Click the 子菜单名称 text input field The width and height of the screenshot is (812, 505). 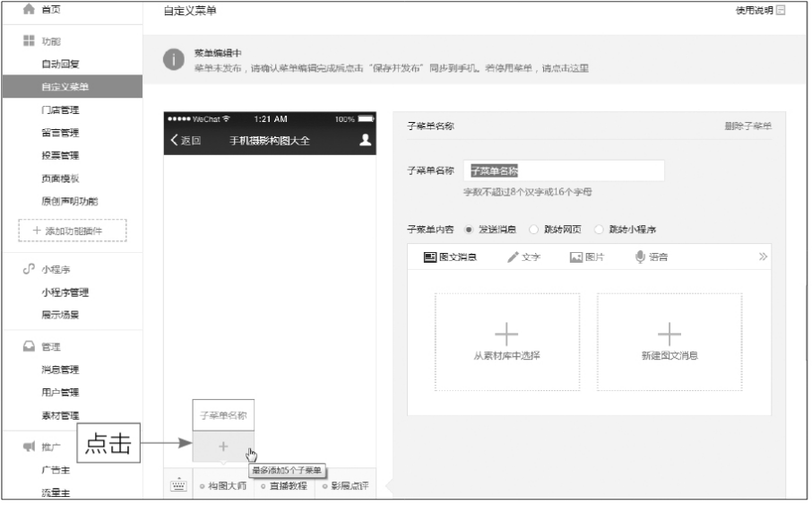tap(563, 170)
